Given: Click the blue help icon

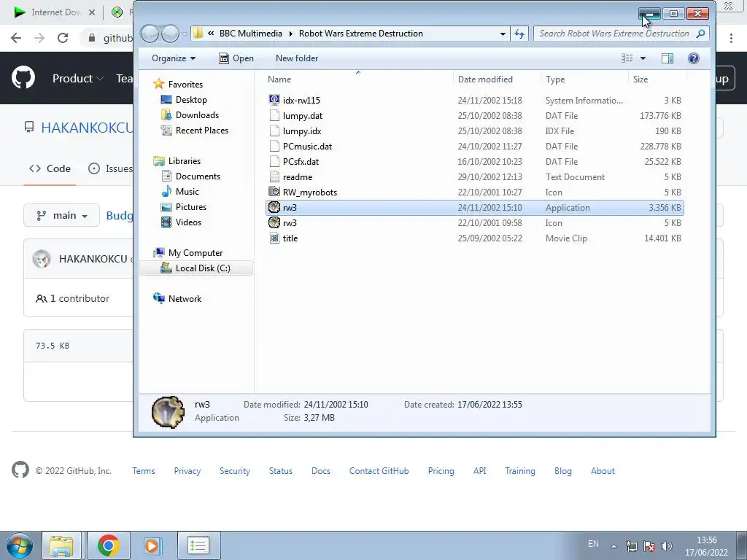Looking at the screenshot, I should pos(694,58).
